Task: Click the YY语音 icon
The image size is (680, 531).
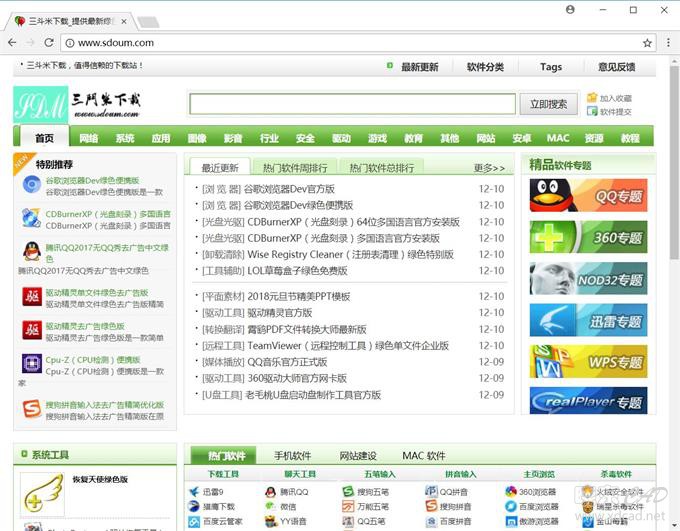Action: (271, 521)
